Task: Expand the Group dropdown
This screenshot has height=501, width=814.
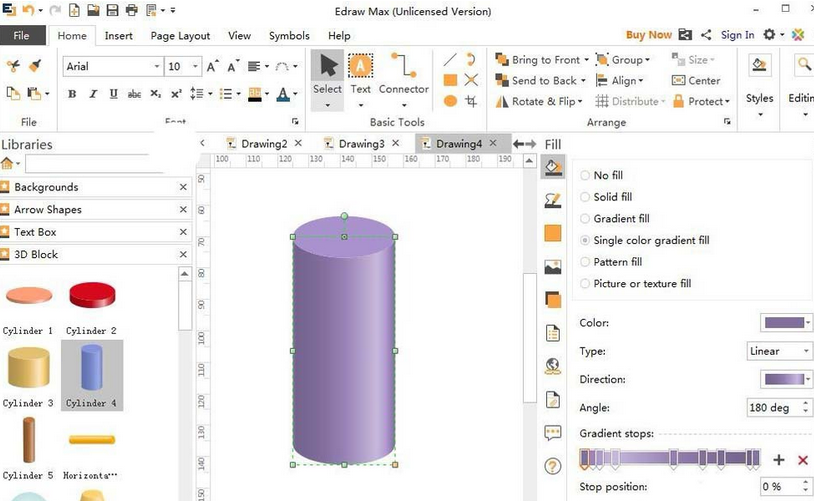Action: (x=647, y=60)
